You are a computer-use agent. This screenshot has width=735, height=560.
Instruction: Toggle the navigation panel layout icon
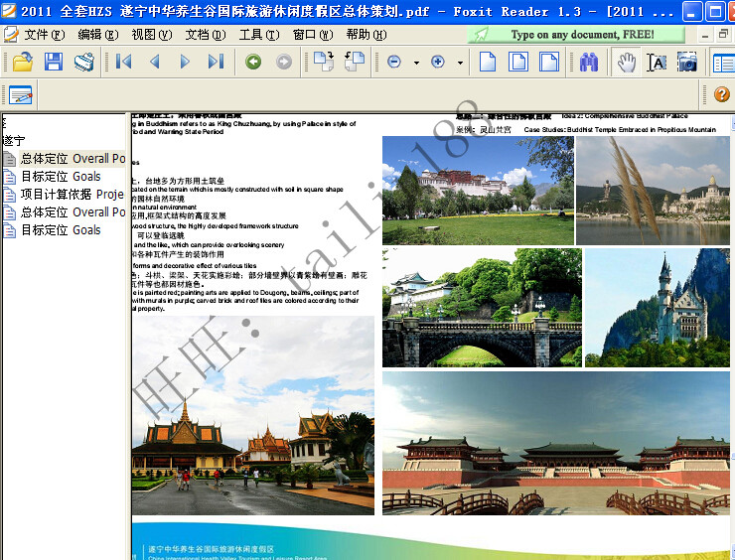pos(723,62)
